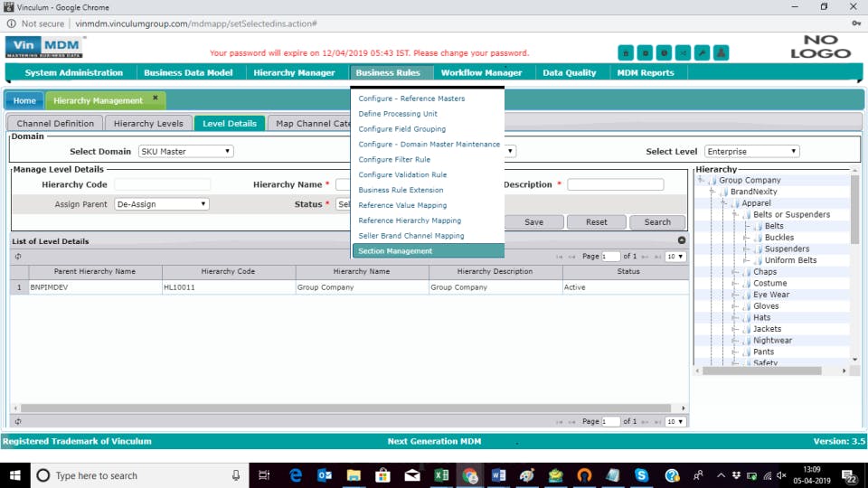Open the Select Domain dropdown
Viewport: 868px width, 488px height.
tap(185, 152)
